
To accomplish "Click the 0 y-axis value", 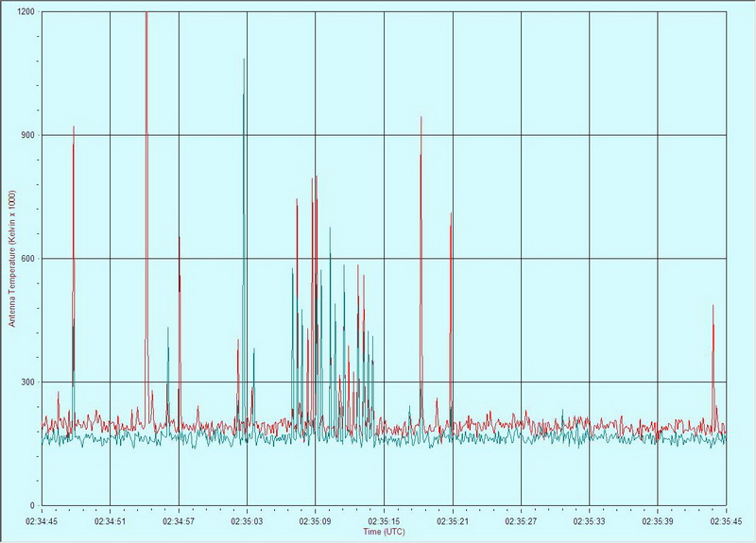I will [33, 505].
